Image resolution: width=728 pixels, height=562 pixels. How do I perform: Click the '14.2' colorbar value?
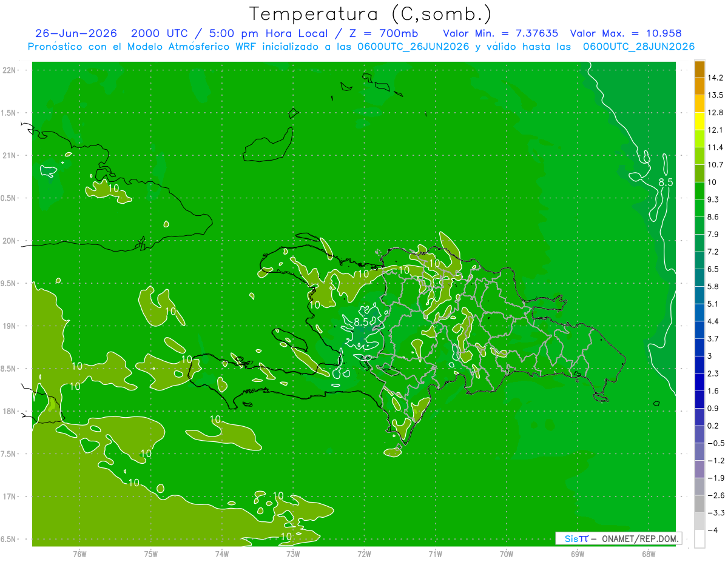coord(715,78)
